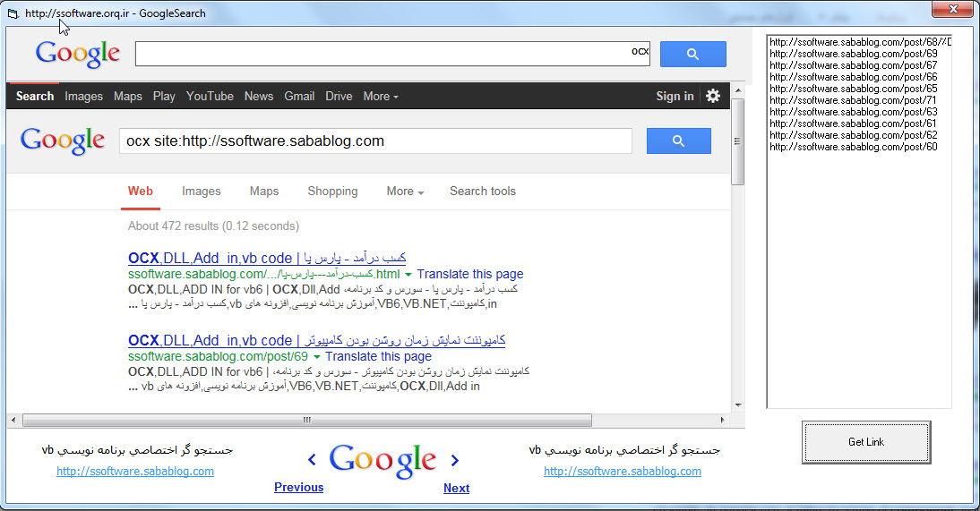
Task: Open the green arrow dropdown beside post/69 result
Action: pyautogui.click(x=316, y=357)
